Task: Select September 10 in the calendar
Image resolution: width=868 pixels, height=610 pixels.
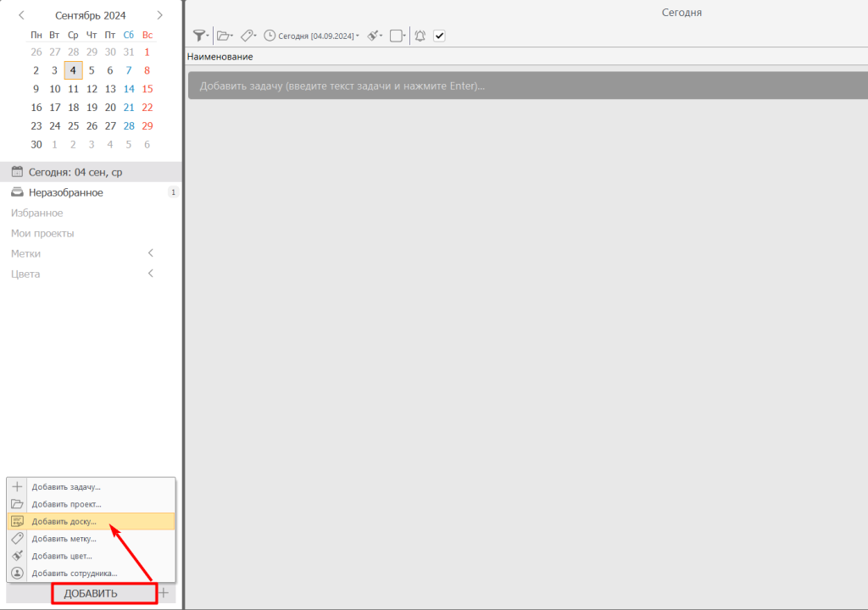Action: 55,89
